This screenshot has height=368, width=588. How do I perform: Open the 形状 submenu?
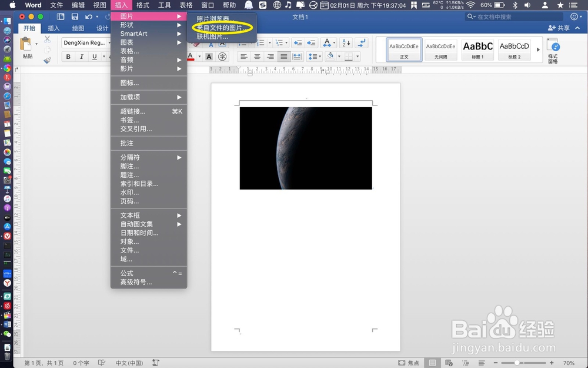[149, 25]
